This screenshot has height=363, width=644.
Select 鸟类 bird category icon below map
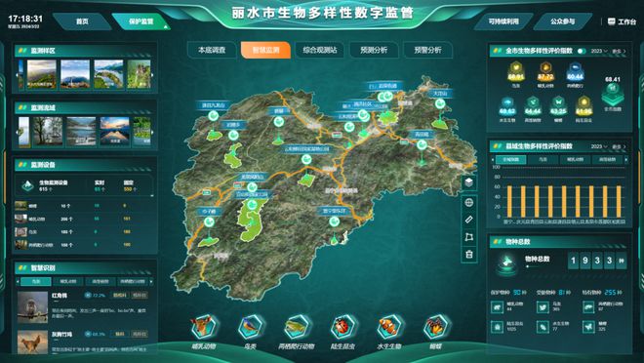click(x=250, y=327)
